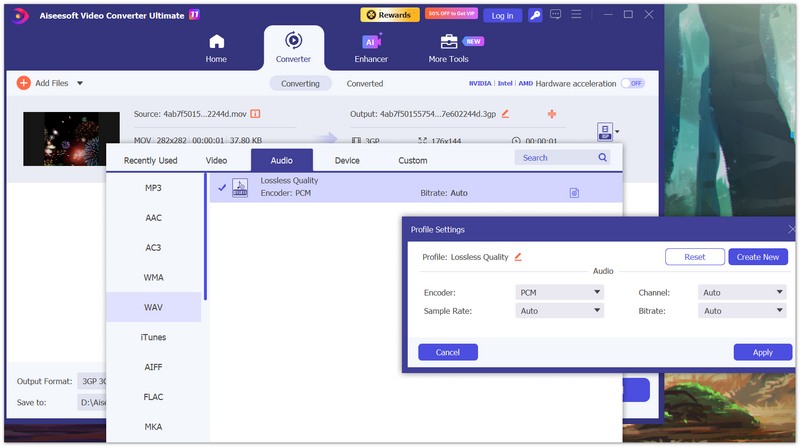Choose AIFF in the format list
Screen dimensions: 800x447
tap(153, 367)
